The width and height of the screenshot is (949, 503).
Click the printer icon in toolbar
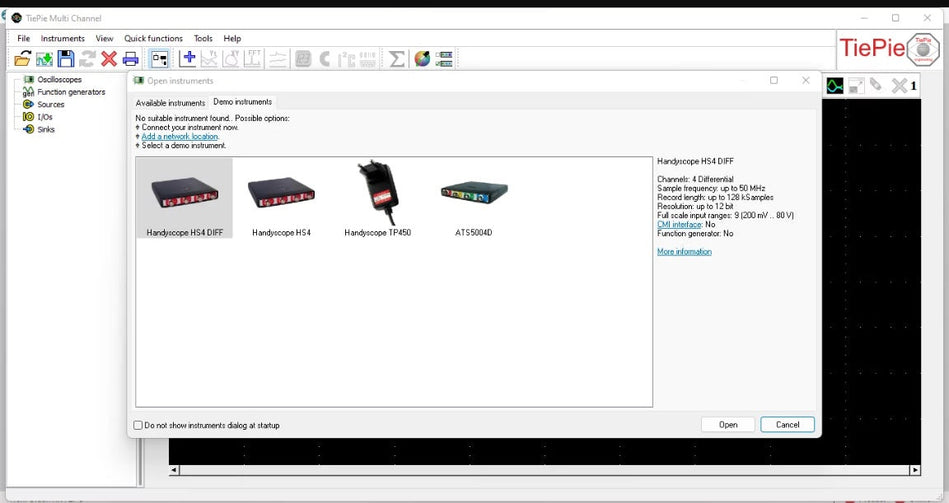(131, 59)
